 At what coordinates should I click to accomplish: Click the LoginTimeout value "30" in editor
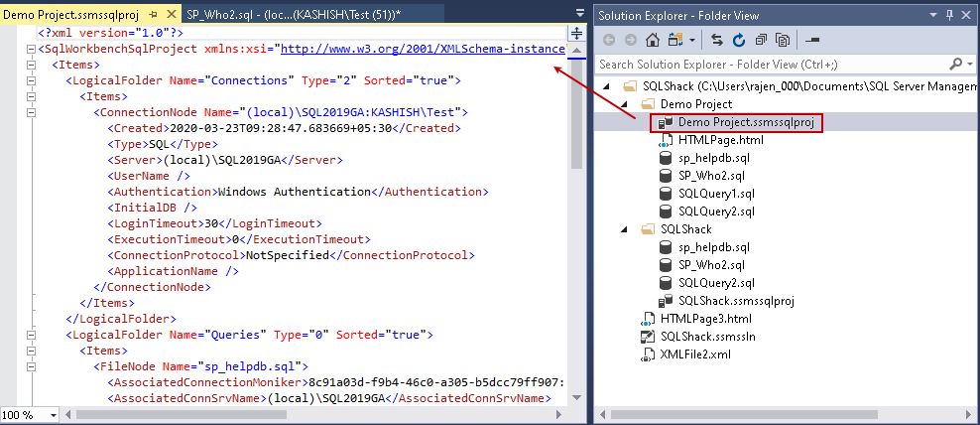click(x=210, y=223)
